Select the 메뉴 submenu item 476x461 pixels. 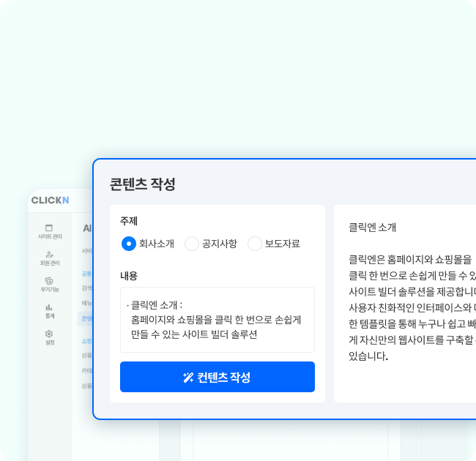[x=86, y=303]
